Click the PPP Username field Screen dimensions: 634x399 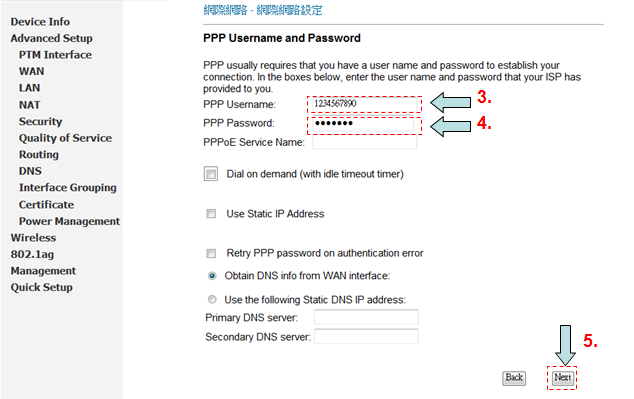[x=364, y=104]
